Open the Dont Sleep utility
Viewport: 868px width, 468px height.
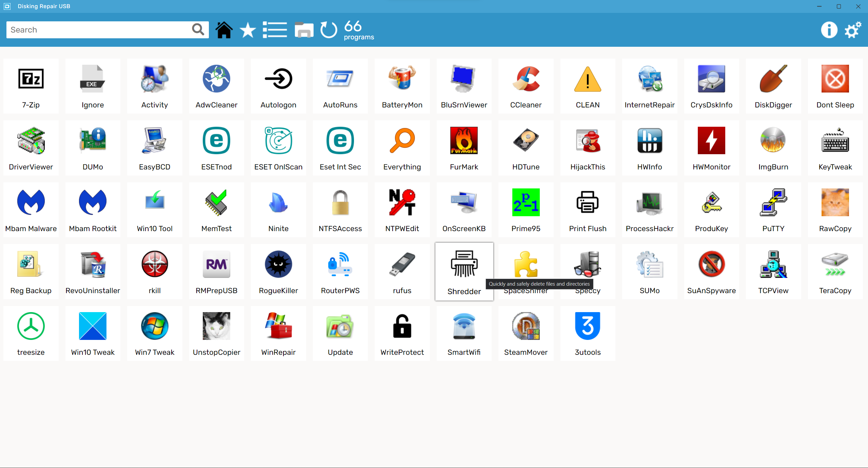835,86
